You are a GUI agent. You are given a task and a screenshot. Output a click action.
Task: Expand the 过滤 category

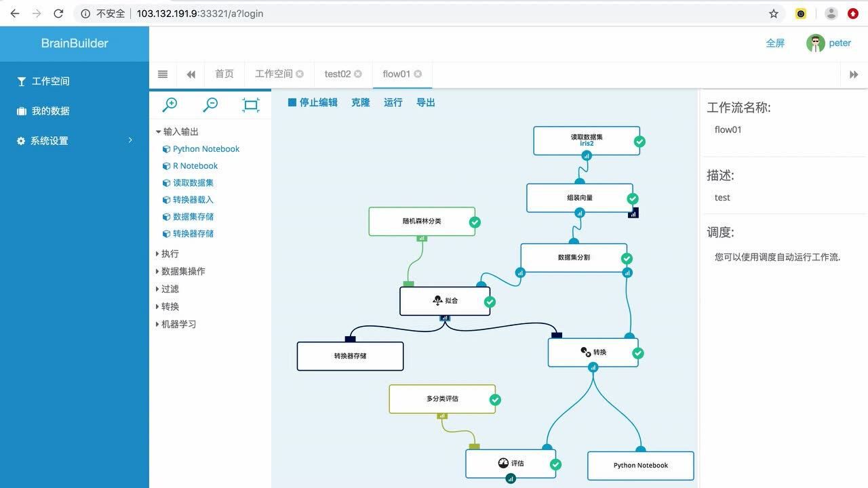(x=167, y=289)
